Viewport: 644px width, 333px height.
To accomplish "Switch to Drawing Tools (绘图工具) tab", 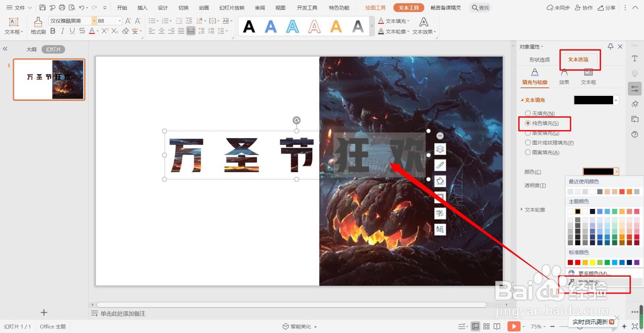I will tap(376, 8).
